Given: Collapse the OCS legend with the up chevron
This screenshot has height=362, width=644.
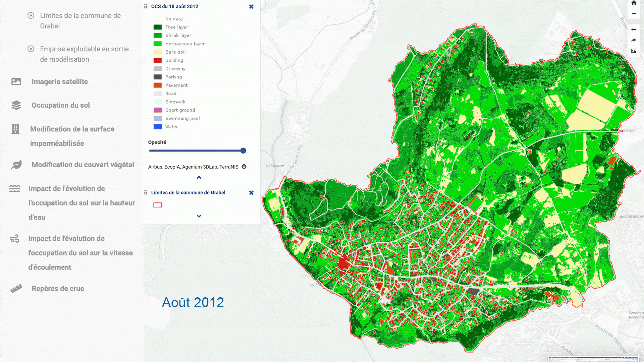Looking at the screenshot, I should click(x=199, y=178).
